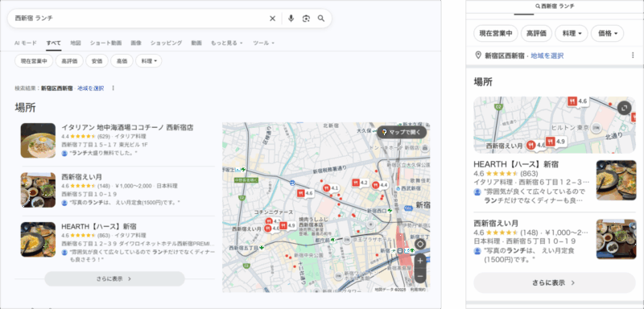The image size is (644, 309).
Task: Open the three-dot menu in the mobile location row
Action: click(x=633, y=56)
